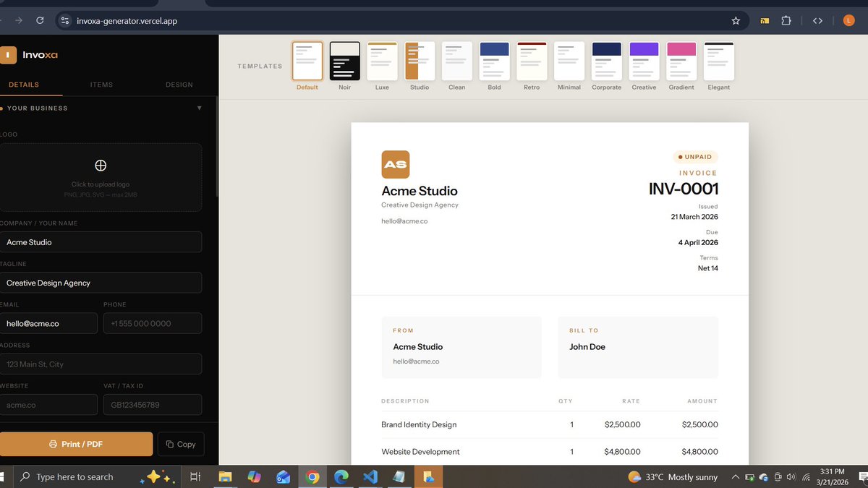Open the yellow extension icon in toolbar
868x488 pixels.
click(x=765, y=21)
